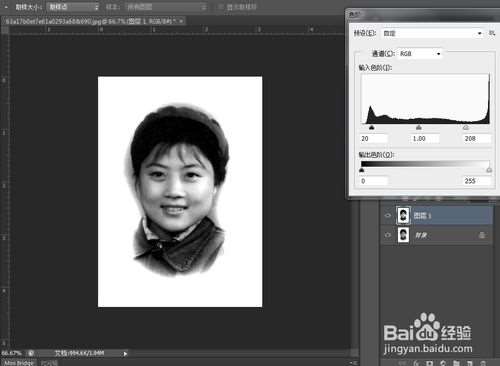Click the create new layer icon
This screenshot has height=366, width=500.
coord(470,363)
